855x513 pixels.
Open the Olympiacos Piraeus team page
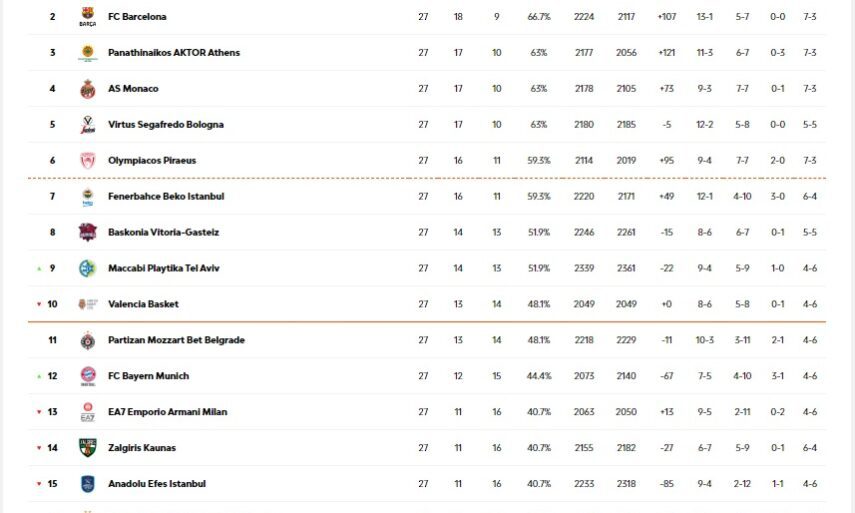pyautogui.click(x=152, y=161)
